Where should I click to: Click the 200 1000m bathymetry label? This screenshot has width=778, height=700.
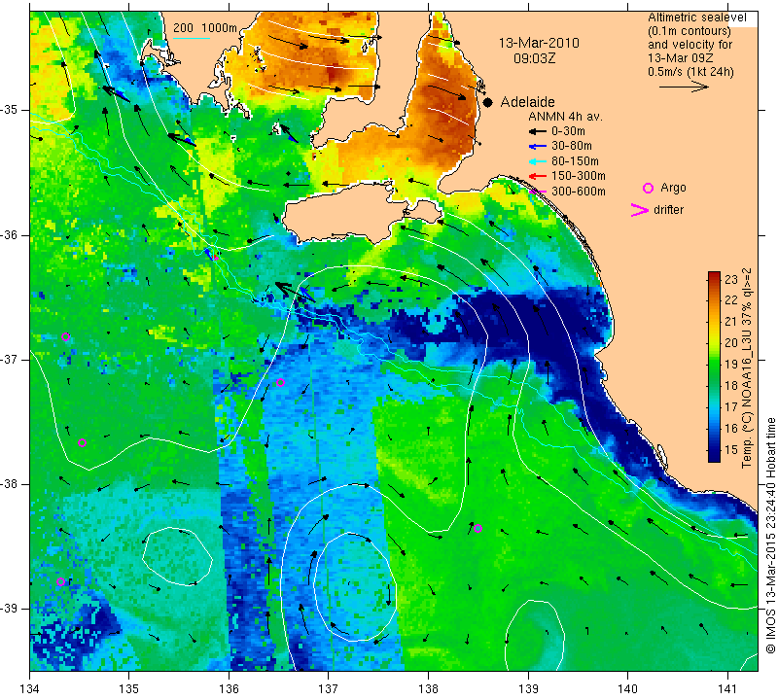pos(205,28)
